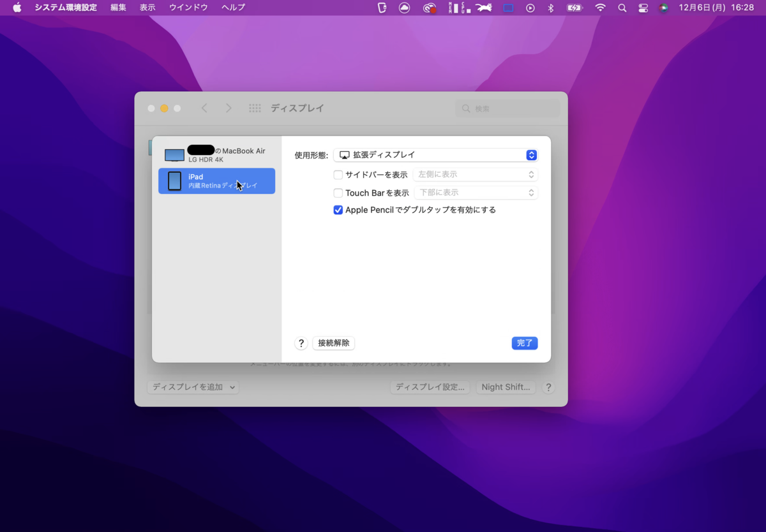
Task: Minimize the ディスプレイ window
Action: coord(164,108)
